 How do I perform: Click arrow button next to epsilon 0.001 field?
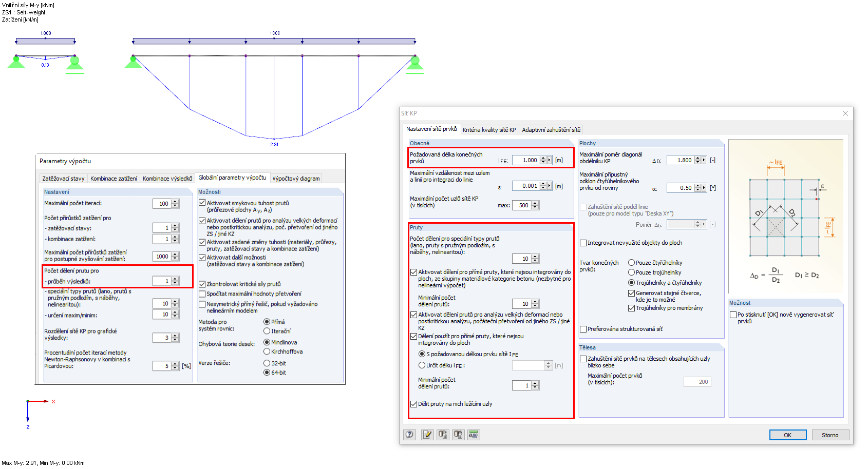[550, 186]
